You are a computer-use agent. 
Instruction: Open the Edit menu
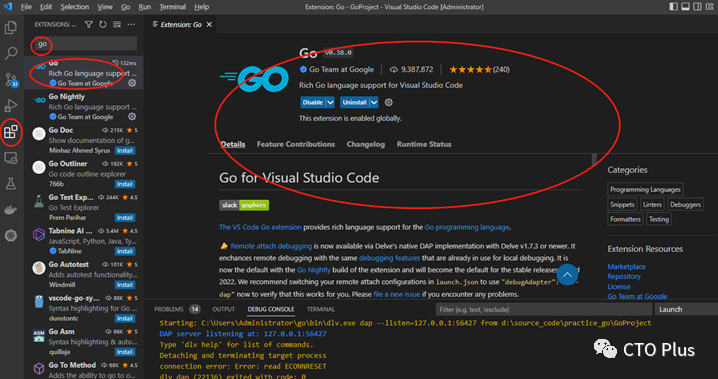pyautogui.click(x=46, y=7)
